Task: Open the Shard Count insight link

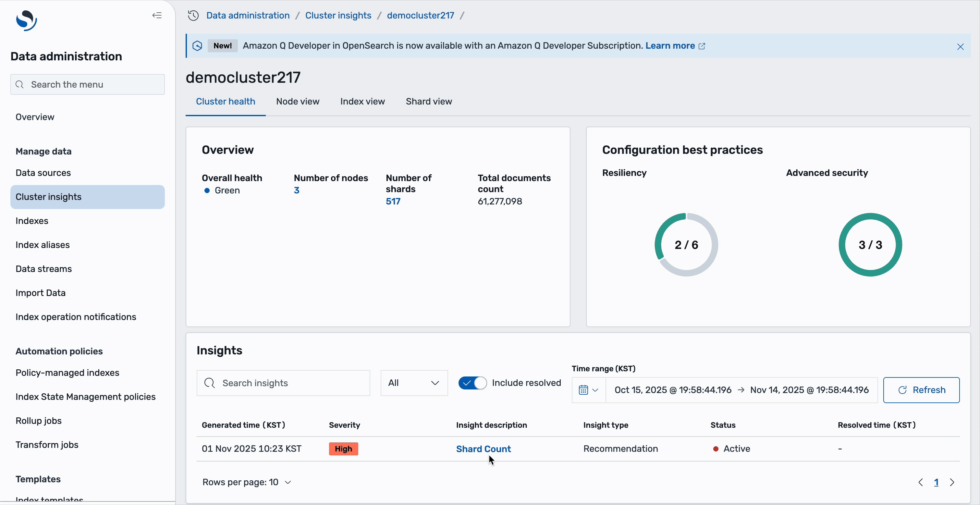Action: point(483,449)
